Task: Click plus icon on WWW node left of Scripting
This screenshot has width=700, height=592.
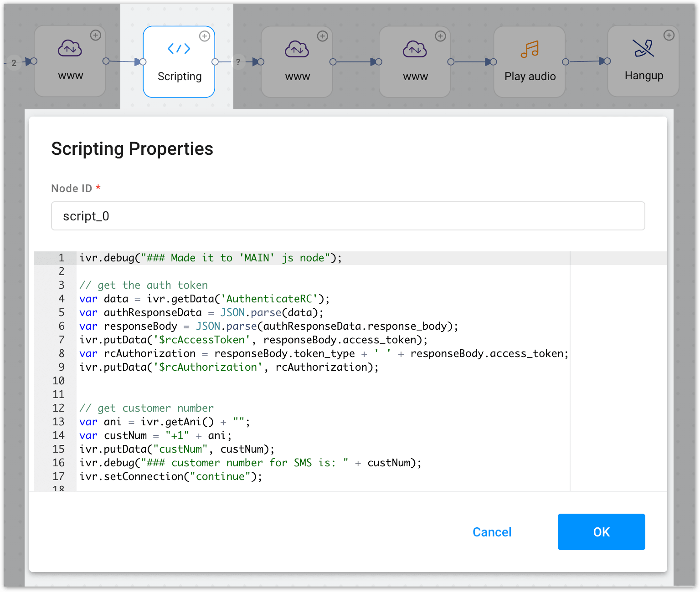Action: click(96, 36)
